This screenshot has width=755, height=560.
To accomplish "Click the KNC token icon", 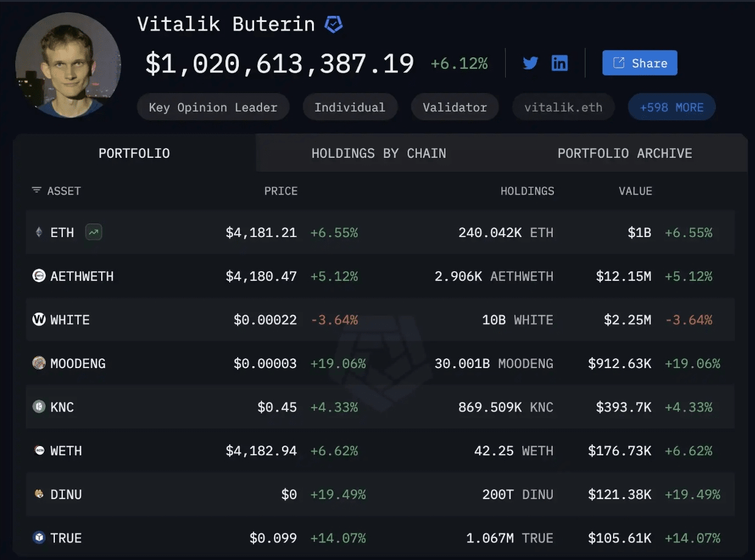I will pyautogui.click(x=39, y=406).
